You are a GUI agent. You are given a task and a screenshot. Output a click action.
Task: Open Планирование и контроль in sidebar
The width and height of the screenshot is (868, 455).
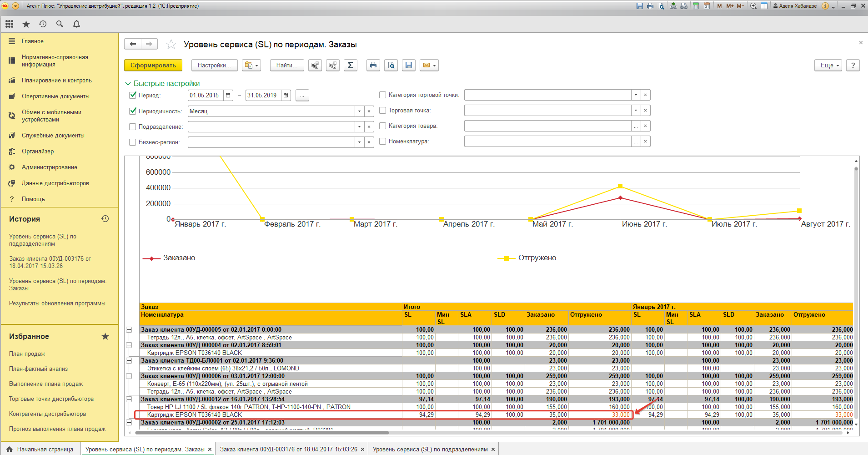coord(56,81)
